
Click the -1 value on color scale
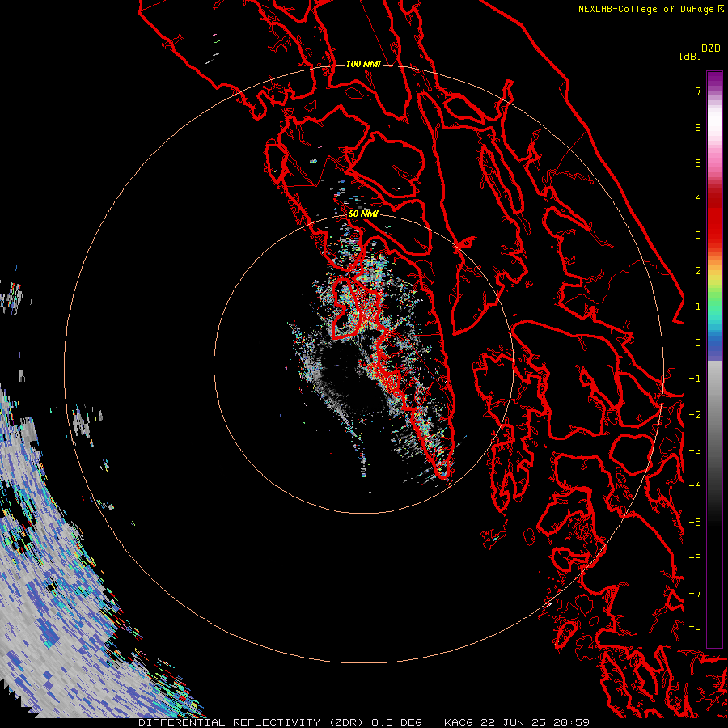pos(695,379)
